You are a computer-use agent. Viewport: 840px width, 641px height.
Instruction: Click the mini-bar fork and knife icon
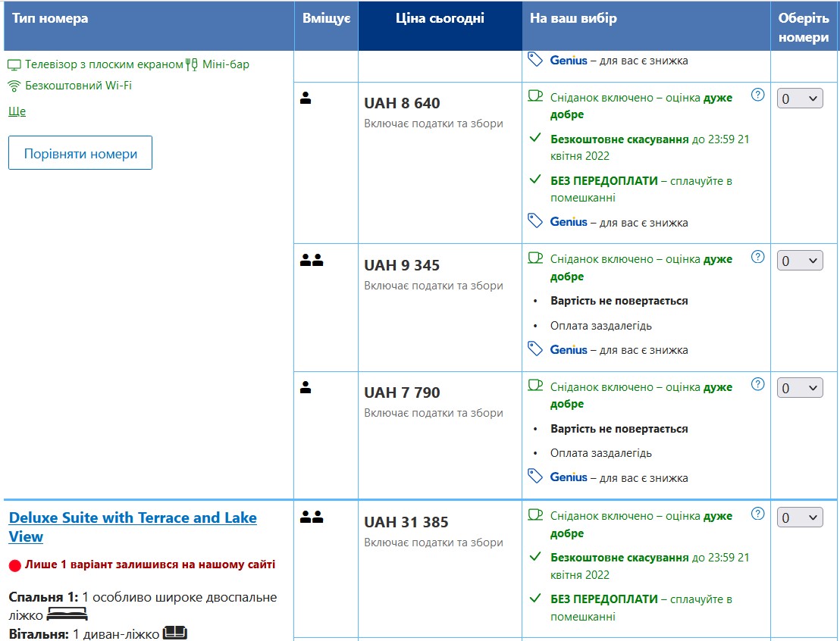pyautogui.click(x=192, y=64)
